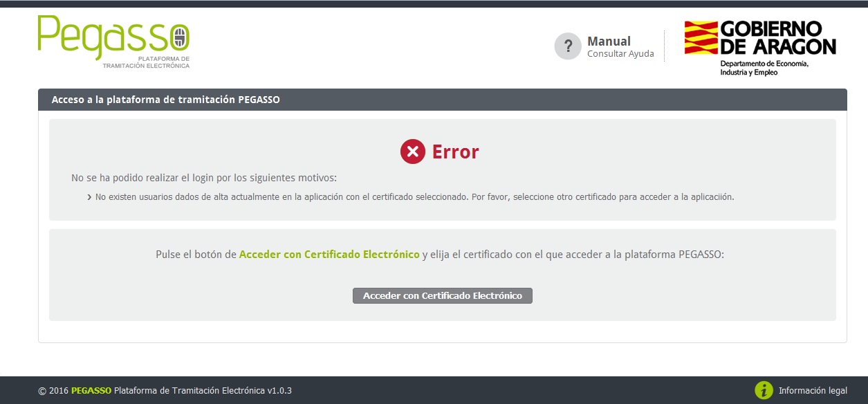Click 'Plataforma de Tramitación Electrónica' logo subtitle
The image size is (868, 404).
[146, 62]
